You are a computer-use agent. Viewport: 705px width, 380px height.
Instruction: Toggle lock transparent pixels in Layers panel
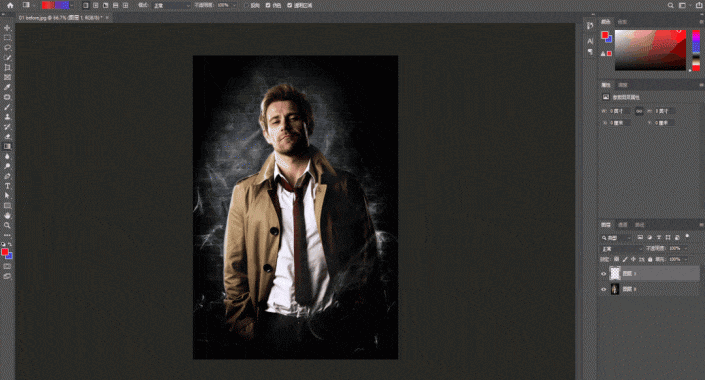pos(616,259)
